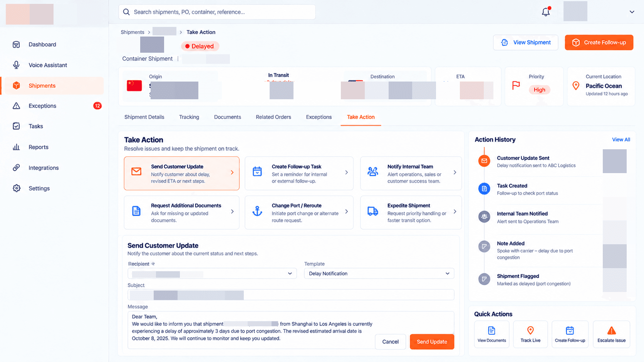Image resolution: width=644 pixels, height=362 pixels.
Task: Click the Change Port anchor icon
Action: (257, 211)
